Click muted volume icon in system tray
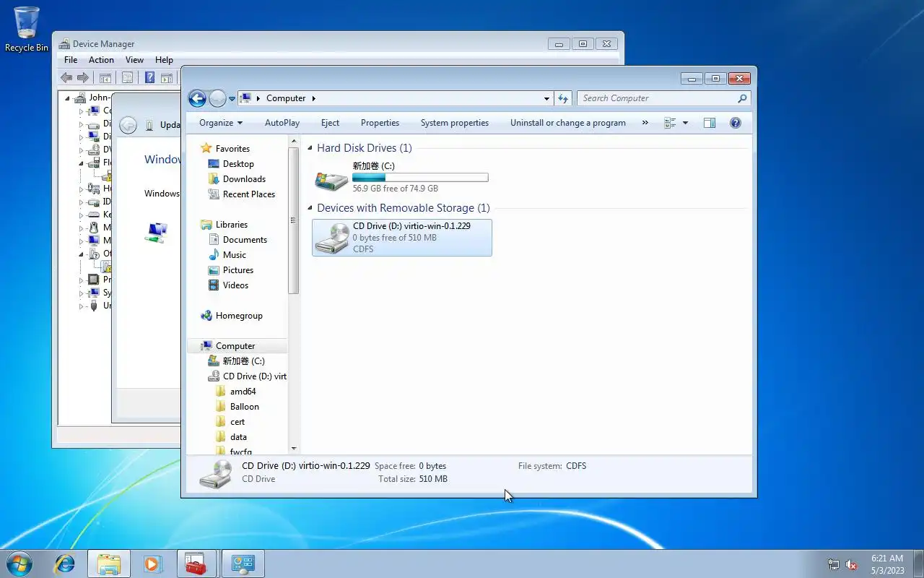This screenshot has height=578, width=924. pos(851,564)
